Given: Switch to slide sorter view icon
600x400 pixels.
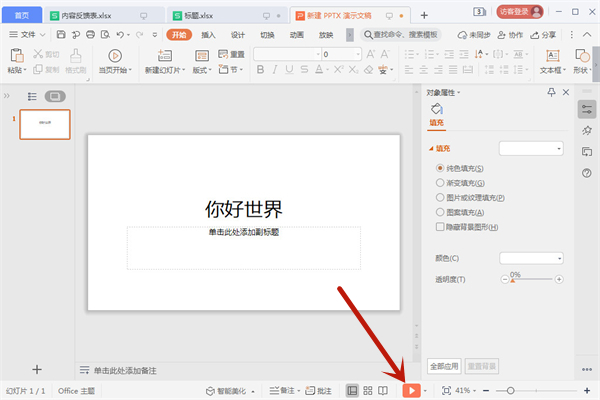Looking at the screenshot, I should pyautogui.click(x=369, y=390).
